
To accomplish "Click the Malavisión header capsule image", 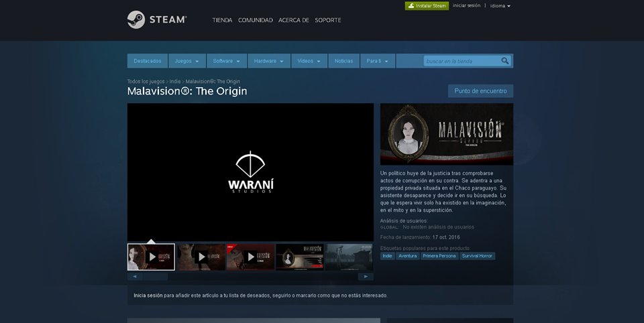I will (x=447, y=134).
